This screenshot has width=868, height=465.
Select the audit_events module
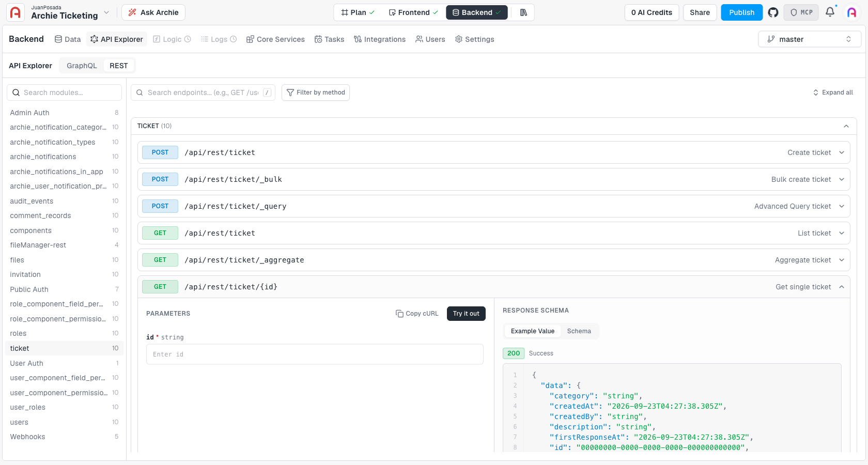(x=64, y=201)
